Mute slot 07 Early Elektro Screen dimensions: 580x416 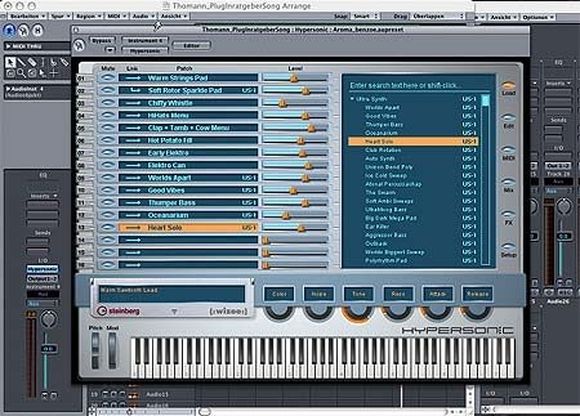click(108, 153)
